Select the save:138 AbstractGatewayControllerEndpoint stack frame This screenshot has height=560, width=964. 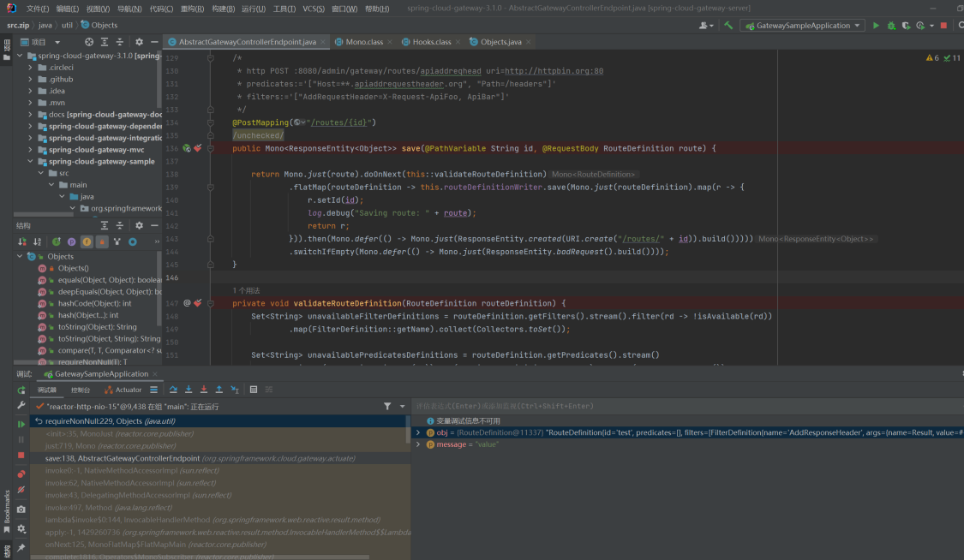[220, 458]
